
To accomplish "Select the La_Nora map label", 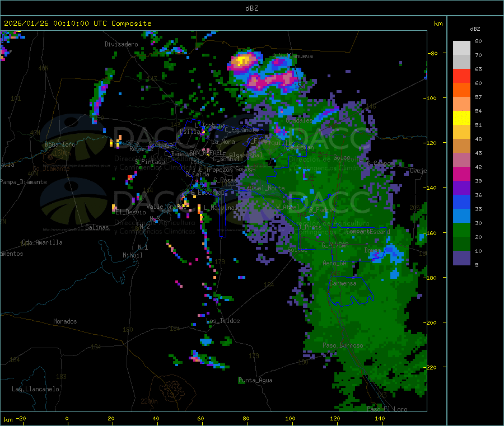I will pos(223,142).
